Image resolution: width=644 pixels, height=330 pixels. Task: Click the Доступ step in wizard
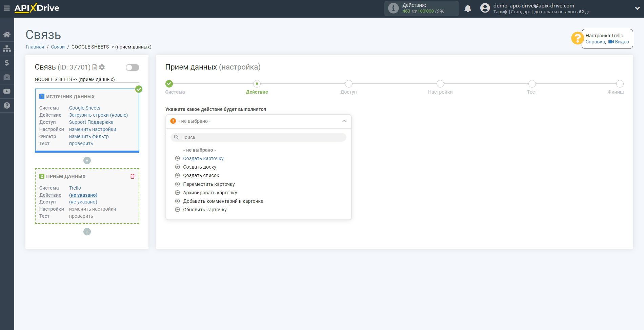pos(349,84)
